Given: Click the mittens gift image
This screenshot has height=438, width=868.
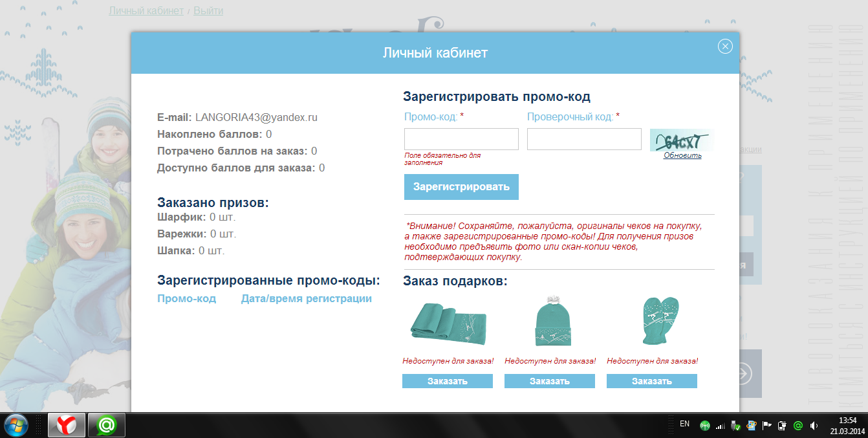Looking at the screenshot, I should pos(658,322).
